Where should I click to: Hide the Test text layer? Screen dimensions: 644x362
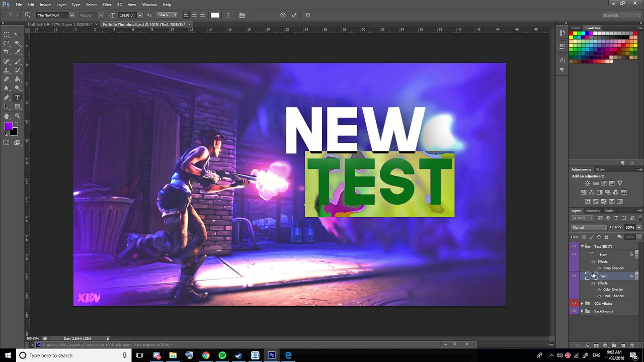pos(574,276)
